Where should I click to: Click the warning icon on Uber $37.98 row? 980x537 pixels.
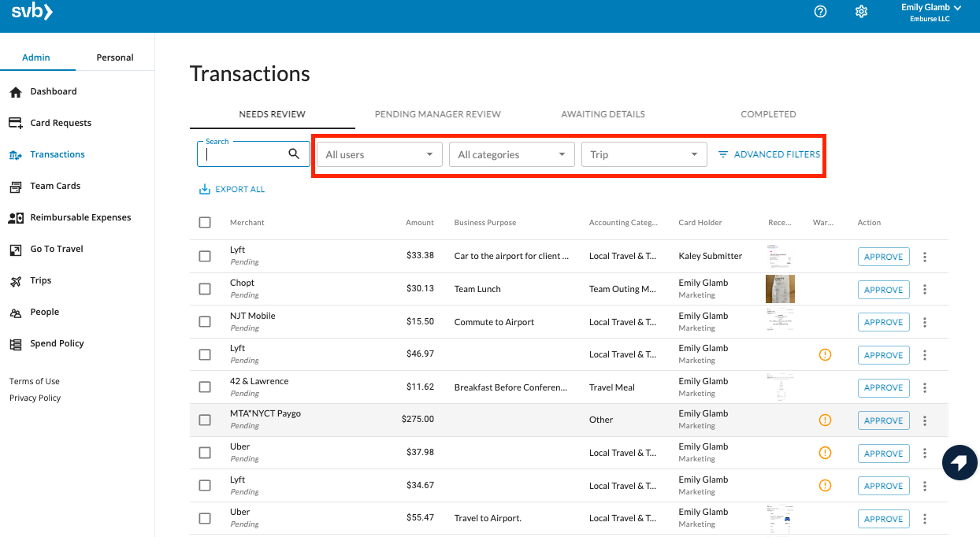[x=825, y=453]
